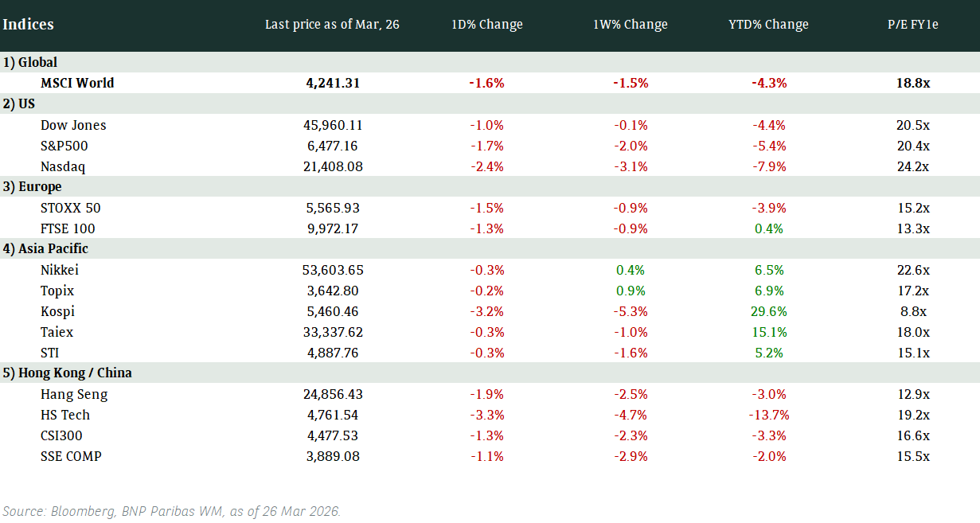Select the YTD% Change column header
The width and height of the screenshot is (980, 523).
coord(768,25)
